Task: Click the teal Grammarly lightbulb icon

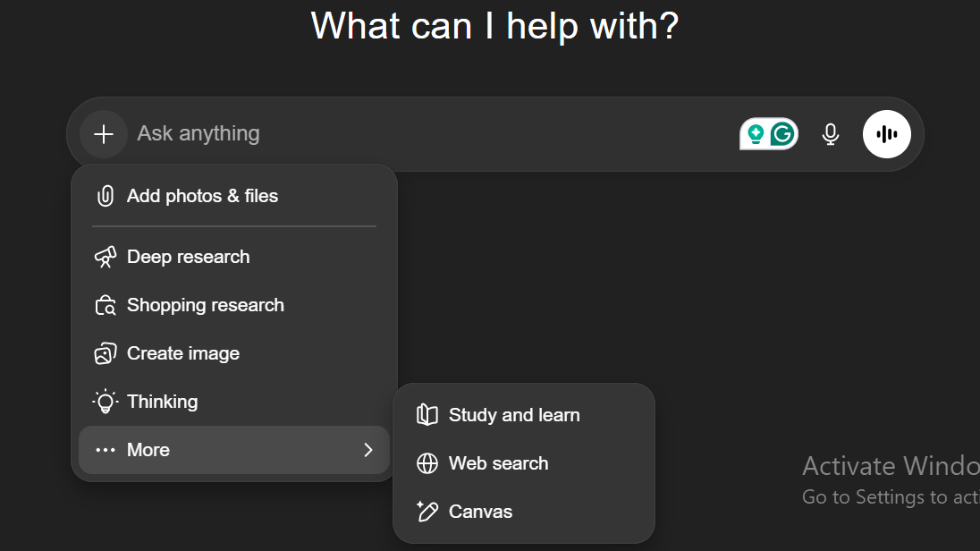Action: click(x=756, y=134)
